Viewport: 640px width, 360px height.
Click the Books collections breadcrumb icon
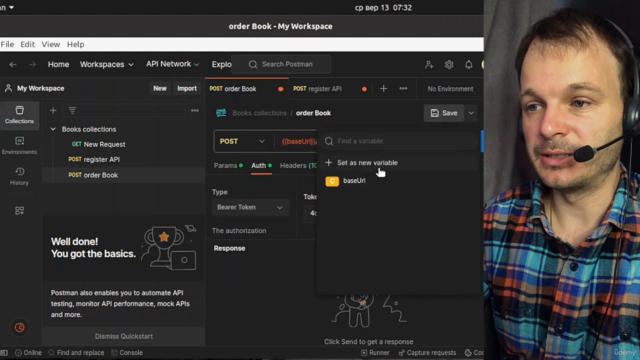(x=221, y=113)
